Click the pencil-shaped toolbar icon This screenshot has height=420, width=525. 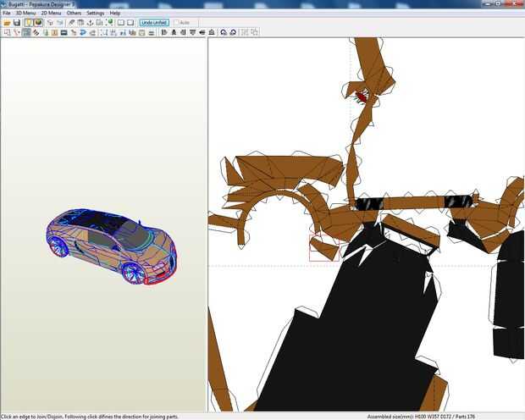(x=71, y=23)
